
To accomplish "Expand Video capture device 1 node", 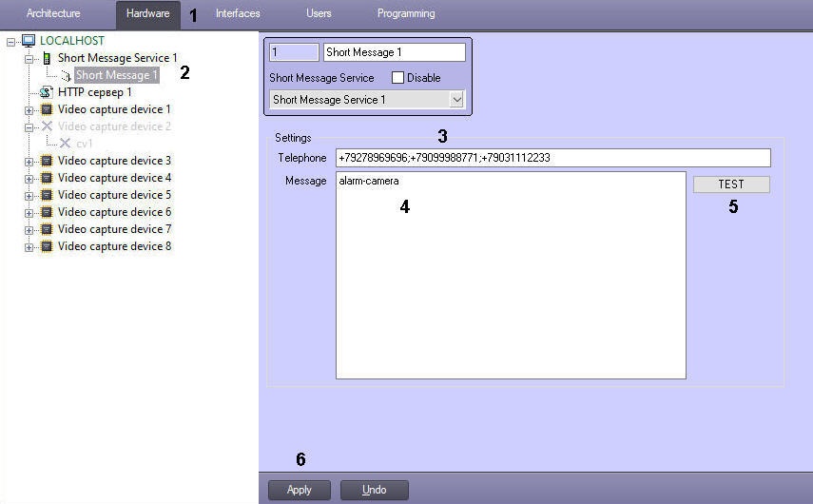I will 29,110.
